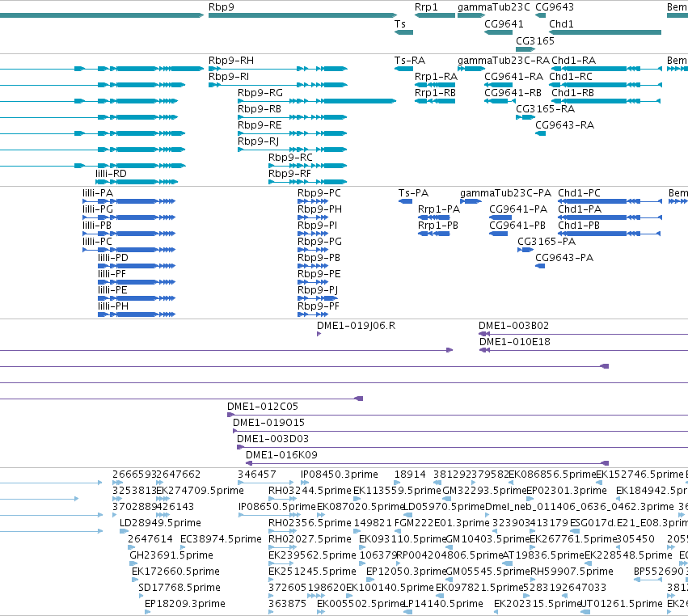Open the 'DME1-019J06.R' BAC label

click(x=356, y=326)
